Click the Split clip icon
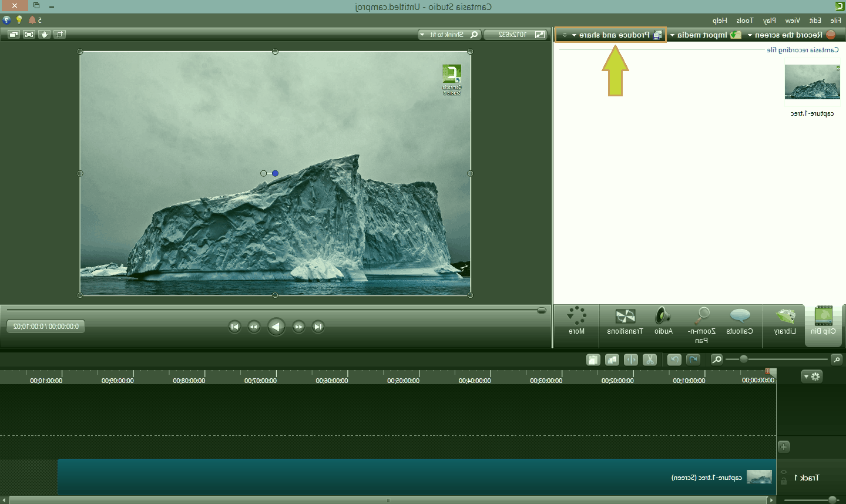 [631, 359]
